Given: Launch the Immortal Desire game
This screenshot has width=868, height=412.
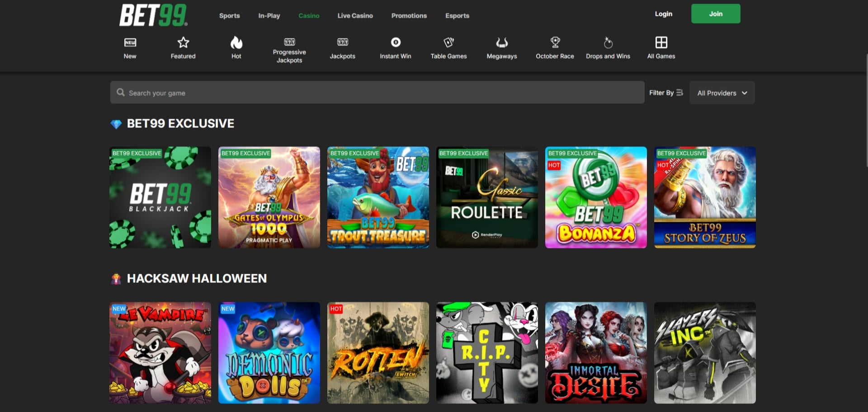Looking at the screenshot, I should point(596,353).
